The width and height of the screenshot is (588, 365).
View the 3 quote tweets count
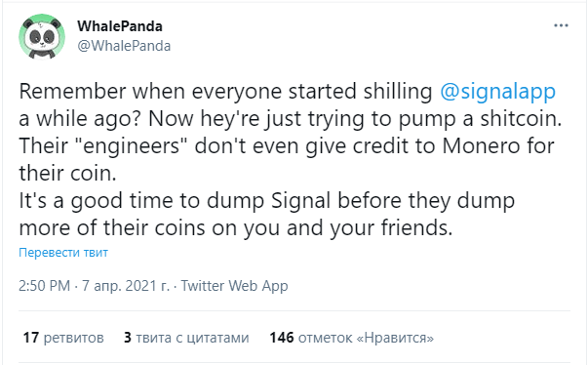[128, 338]
